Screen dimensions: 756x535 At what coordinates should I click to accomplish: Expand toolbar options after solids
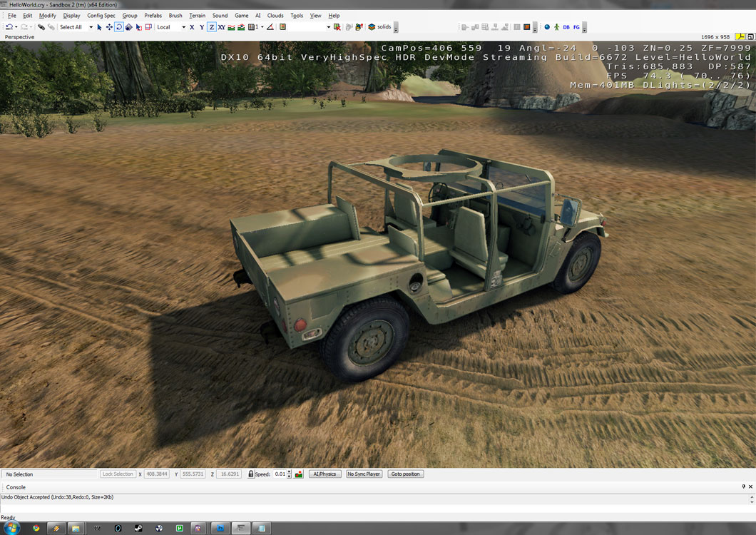click(x=396, y=27)
